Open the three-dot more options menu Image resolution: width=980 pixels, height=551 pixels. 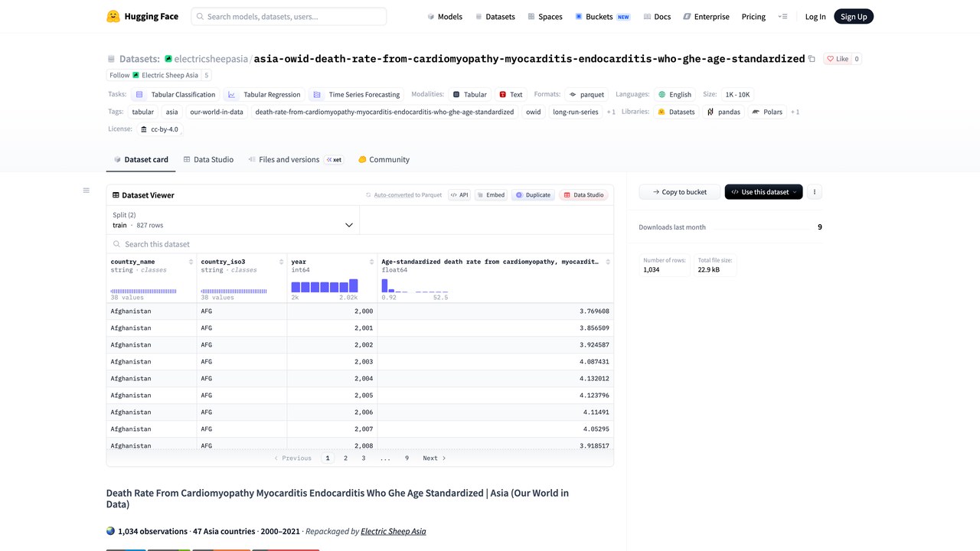pyautogui.click(x=815, y=192)
